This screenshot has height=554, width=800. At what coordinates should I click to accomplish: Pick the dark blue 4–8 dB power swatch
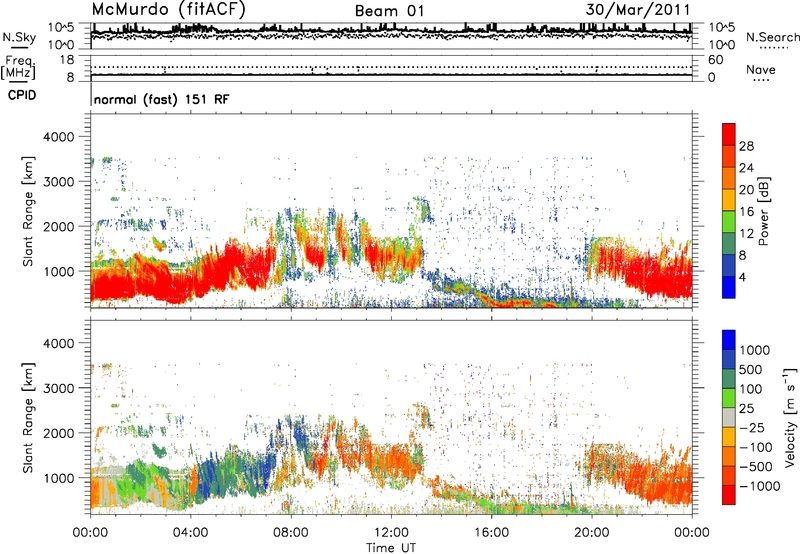(729, 265)
